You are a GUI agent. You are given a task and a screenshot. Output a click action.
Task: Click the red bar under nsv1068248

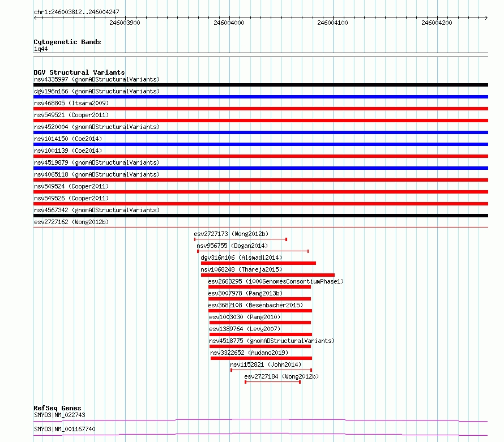pyautogui.click(x=268, y=275)
